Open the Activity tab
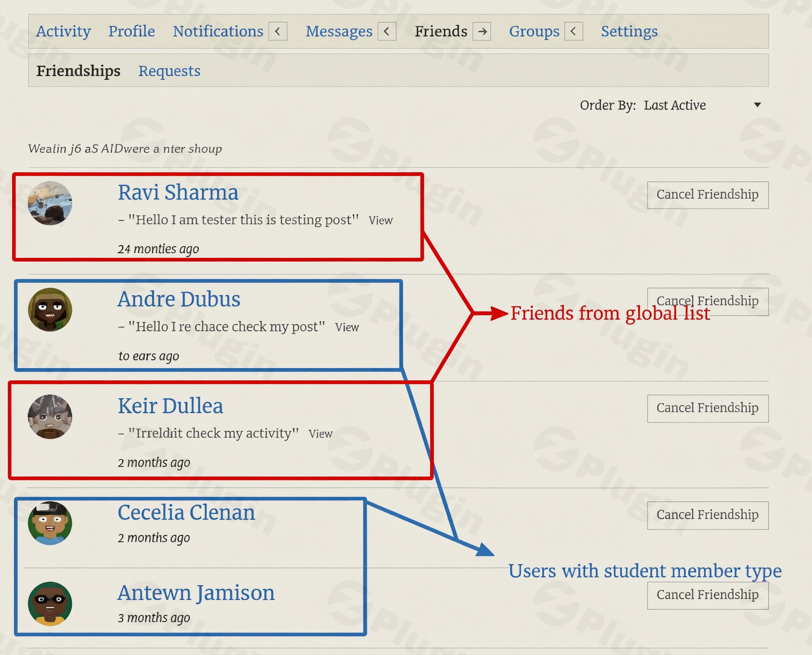 (x=63, y=31)
